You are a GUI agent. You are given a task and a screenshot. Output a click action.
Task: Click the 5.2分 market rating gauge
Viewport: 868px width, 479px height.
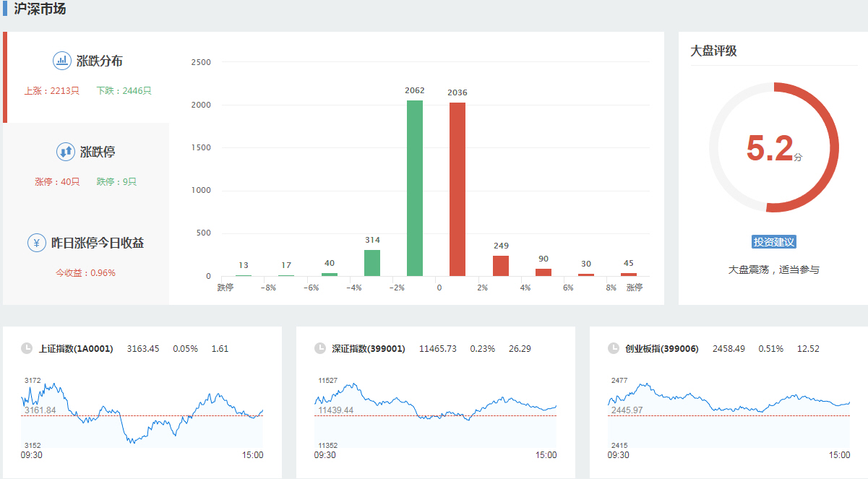point(773,147)
